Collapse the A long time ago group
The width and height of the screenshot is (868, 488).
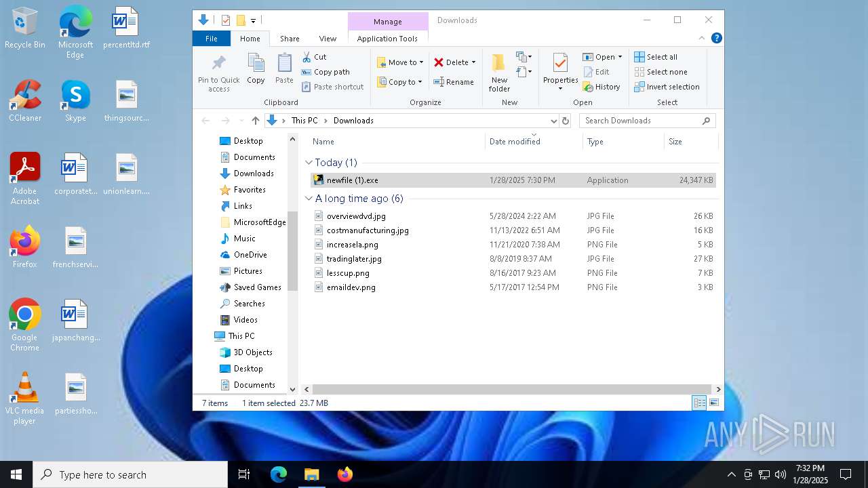(309, 199)
